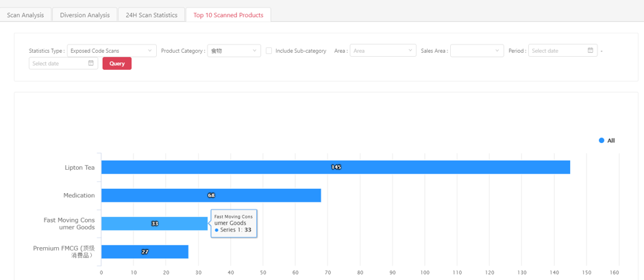Image resolution: width=644 pixels, height=280 pixels.
Task: Expand the Product Category dropdown
Action: click(234, 51)
